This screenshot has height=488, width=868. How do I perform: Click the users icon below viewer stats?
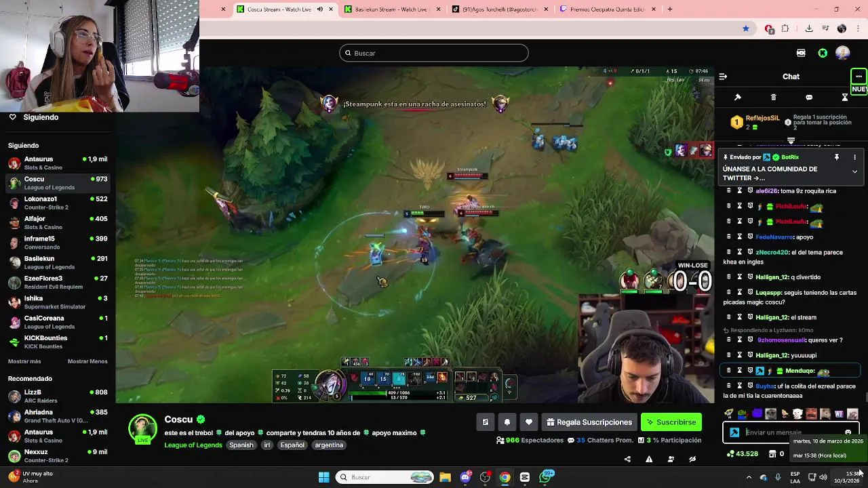[x=671, y=459]
